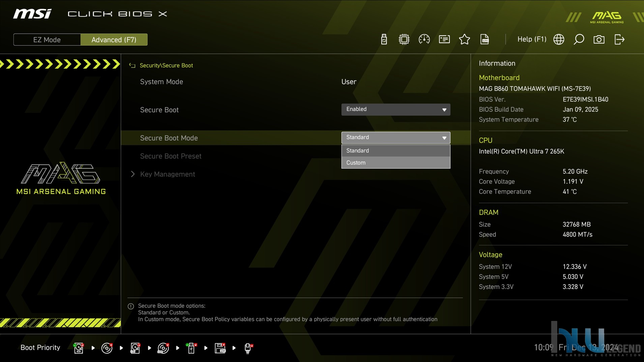Click the System Mode label
This screenshot has height=362, width=644.
(162, 82)
